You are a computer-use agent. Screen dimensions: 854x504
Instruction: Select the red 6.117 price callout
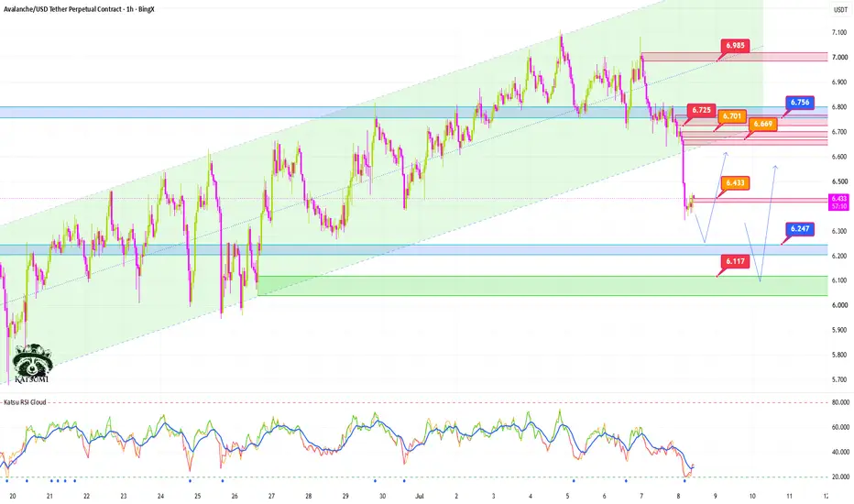[x=735, y=261]
